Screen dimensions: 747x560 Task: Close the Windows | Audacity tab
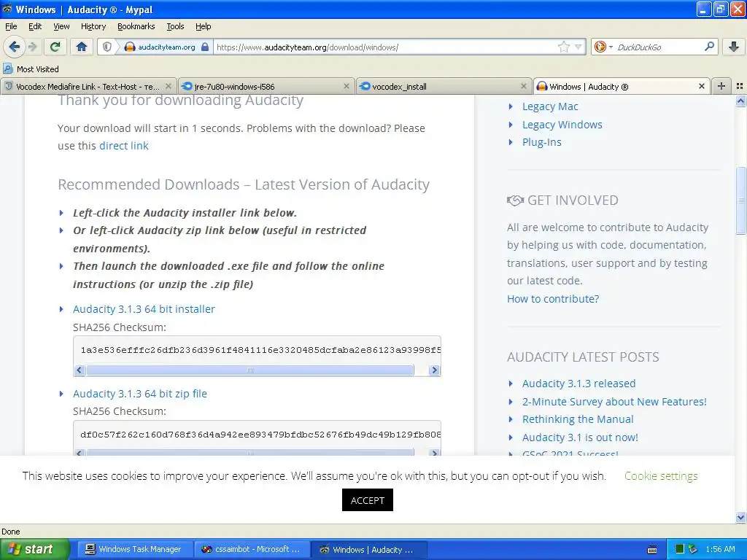pyautogui.click(x=701, y=86)
